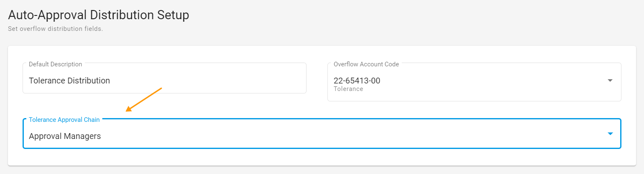Click the "Tolerance Distribution" text value
This screenshot has height=174, width=644.
coord(69,81)
